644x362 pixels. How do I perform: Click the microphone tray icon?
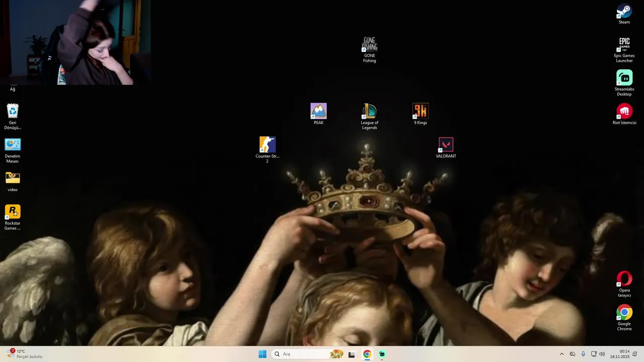tap(583, 354)
